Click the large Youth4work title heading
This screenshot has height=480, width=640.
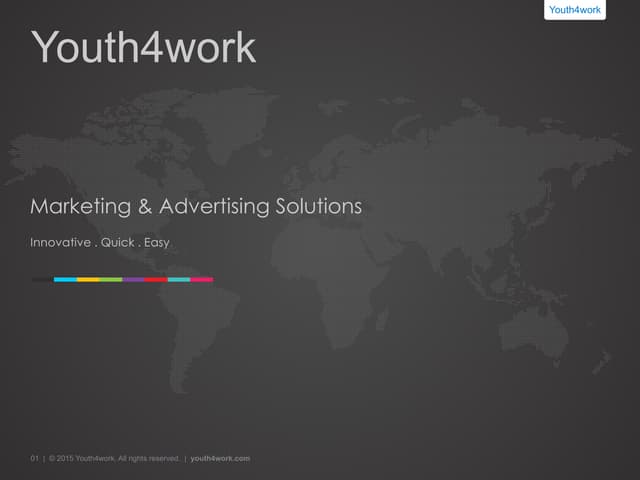(143, 47)
